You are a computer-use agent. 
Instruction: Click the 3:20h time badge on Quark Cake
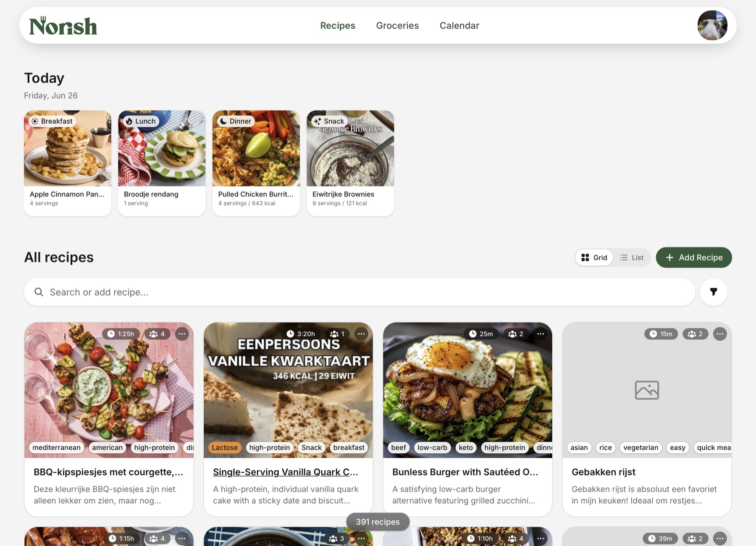pos(301,334)
